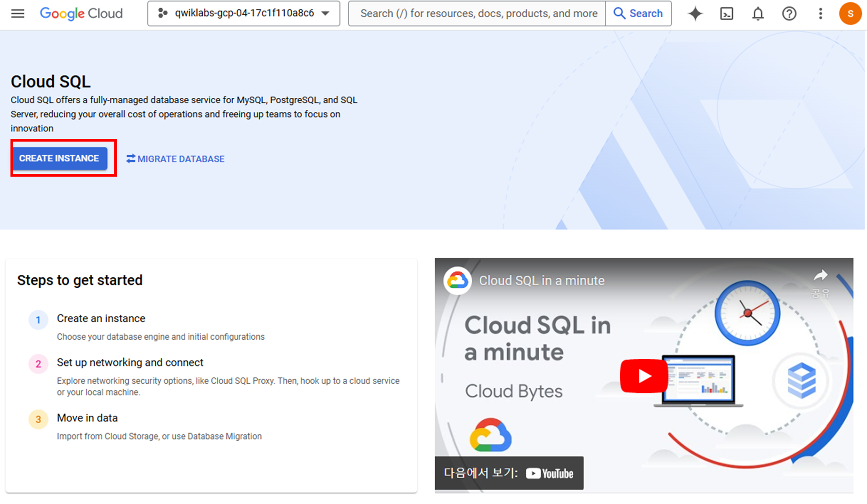Image resolution: width=867 pixels, height=504 pixels.
Task: Open the three-dot settings and utilities menu
Action: click(821, 14)
